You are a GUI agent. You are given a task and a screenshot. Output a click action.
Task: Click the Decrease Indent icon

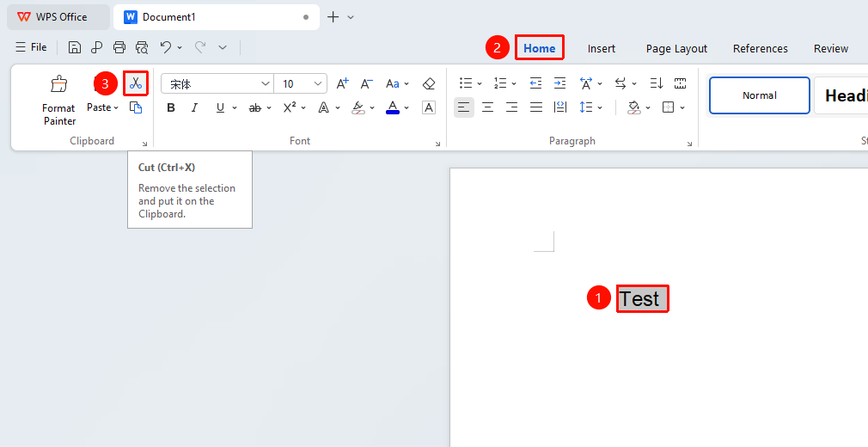(x=535, y=83)
